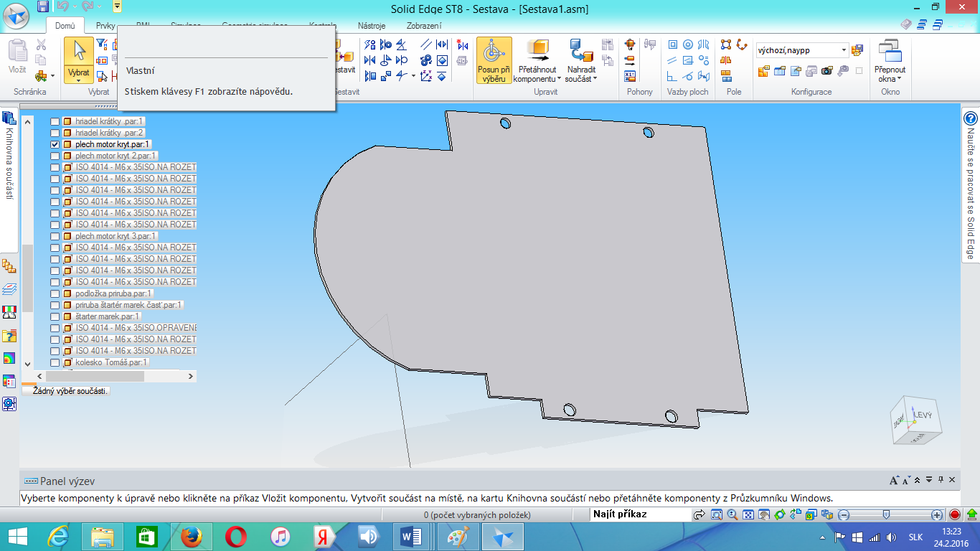Click the green upload arrow icon
This screenshot has height=551, width=980.
pos(971,514)
